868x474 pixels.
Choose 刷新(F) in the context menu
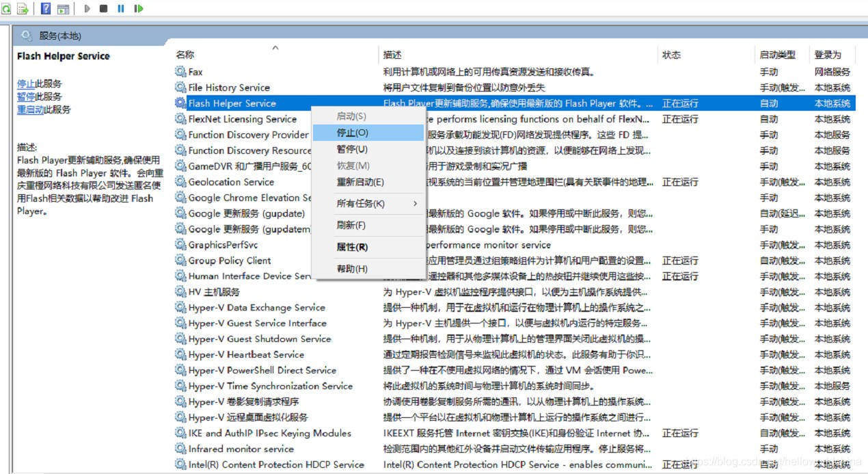tap(368, 225)
